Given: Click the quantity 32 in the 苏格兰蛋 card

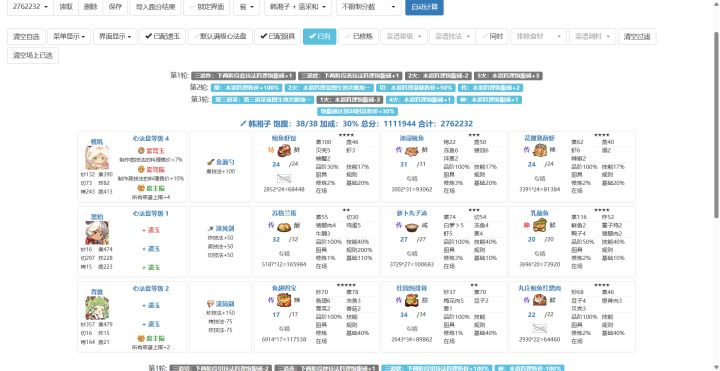Looking at the screenshot, I should pyautogui.click(x=276, y=240).
